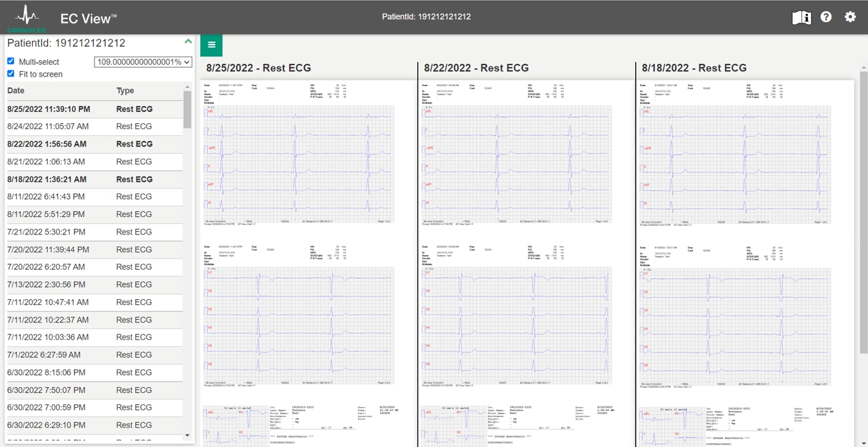Disable the Fit to screen checkbox

coord(11,74)
